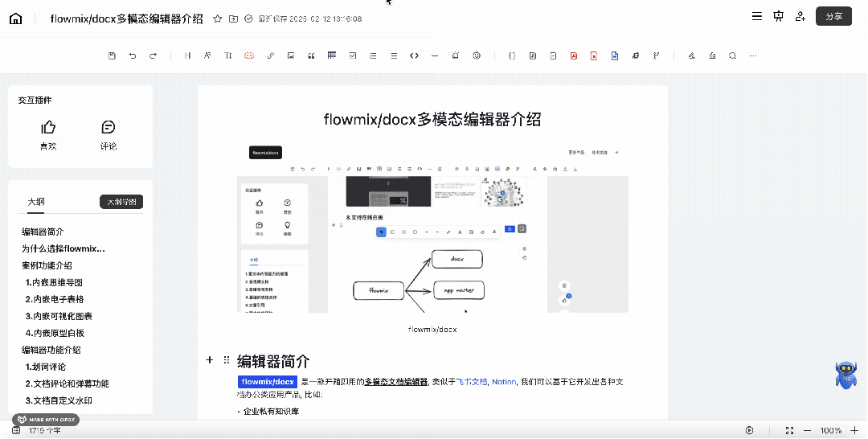Click the stamp icon left of search
The image size is (868, 439).
click(x=712, y=56)
